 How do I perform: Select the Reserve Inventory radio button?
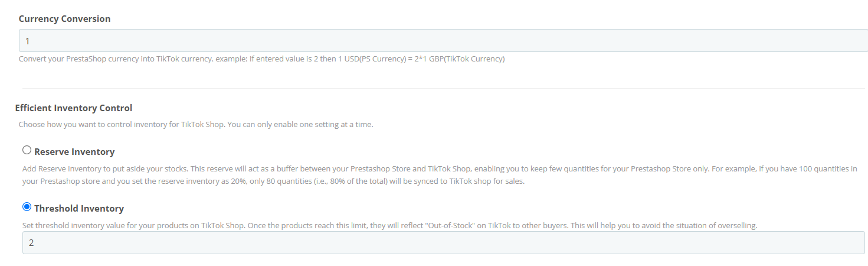point(27,150)
